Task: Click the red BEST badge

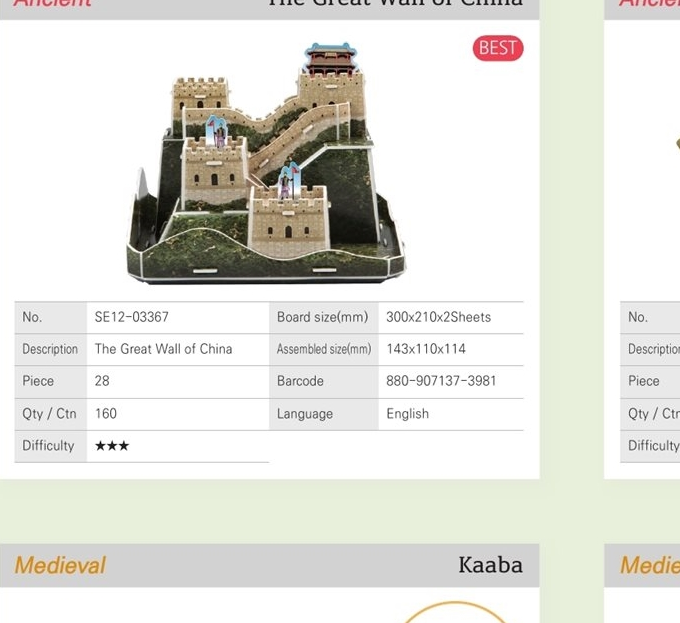Action: 498,48
